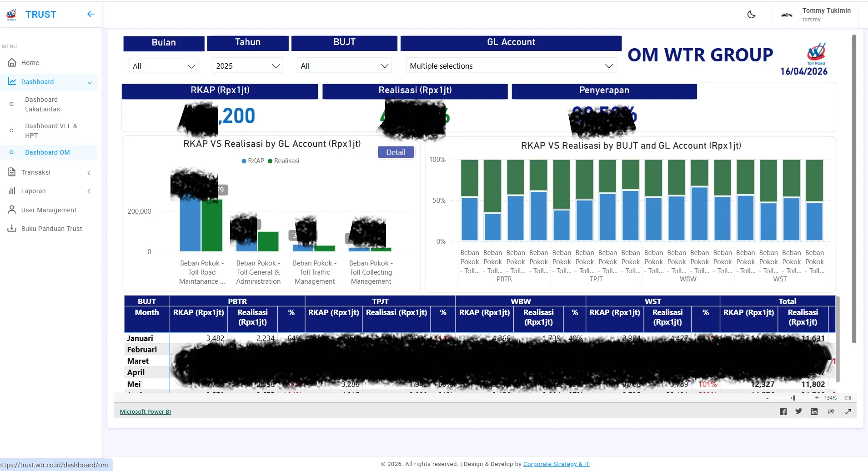This screenshot has height=471, width=868.
Task: Share report on LinkedIn icon
Action: coord(814,411)
